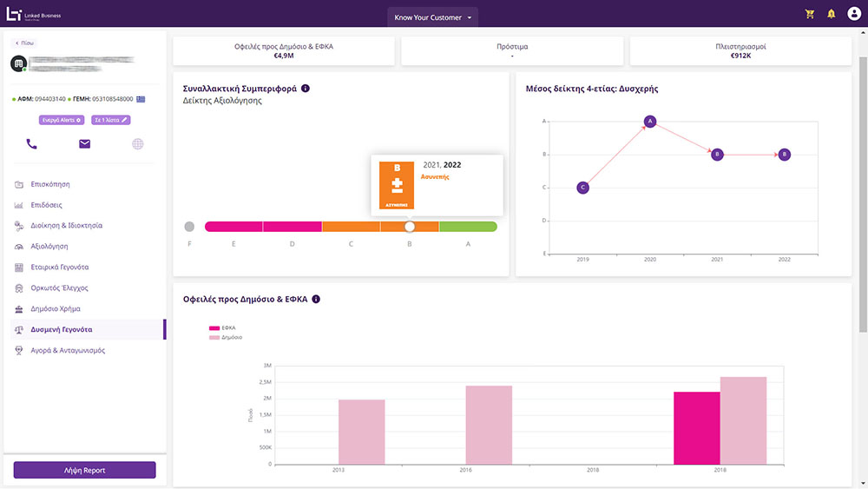Image resolution: width=868 pixels, height=489 pixels.
Task: Open the user account avatar menu
Action: 853,14
